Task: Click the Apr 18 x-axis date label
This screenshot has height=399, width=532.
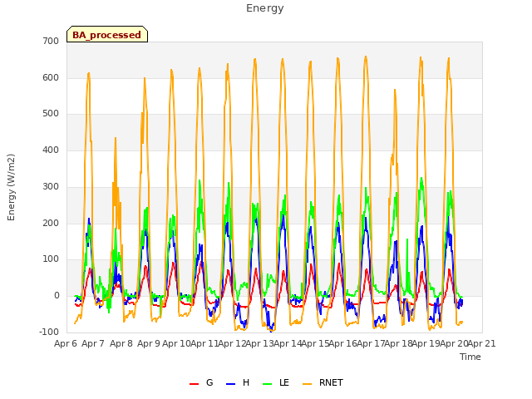Action: point(399,343)
